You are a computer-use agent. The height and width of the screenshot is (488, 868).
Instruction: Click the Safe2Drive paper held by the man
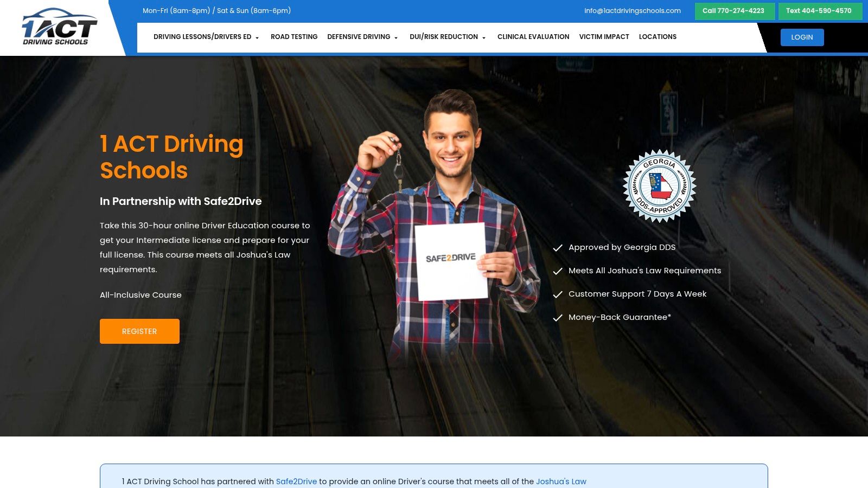(x=450, y=260)
